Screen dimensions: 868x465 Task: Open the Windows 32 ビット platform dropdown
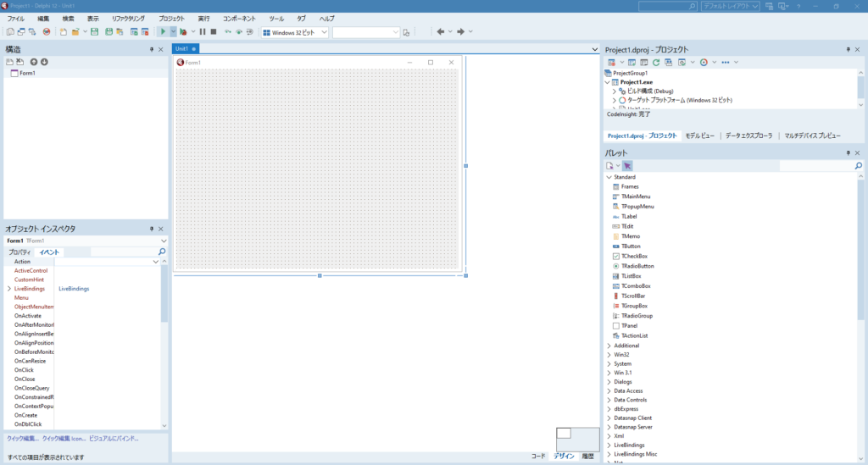coord(294,32)
